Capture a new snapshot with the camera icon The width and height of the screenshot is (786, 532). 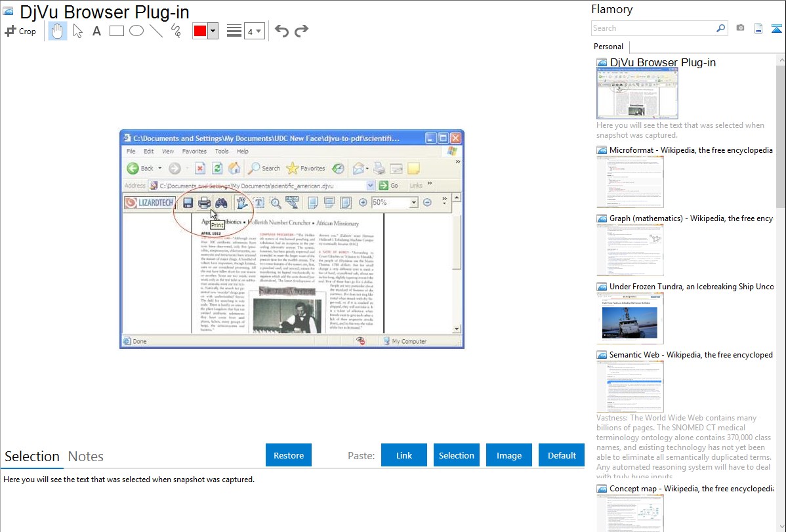pyautogui.click(x=740, y=28)
